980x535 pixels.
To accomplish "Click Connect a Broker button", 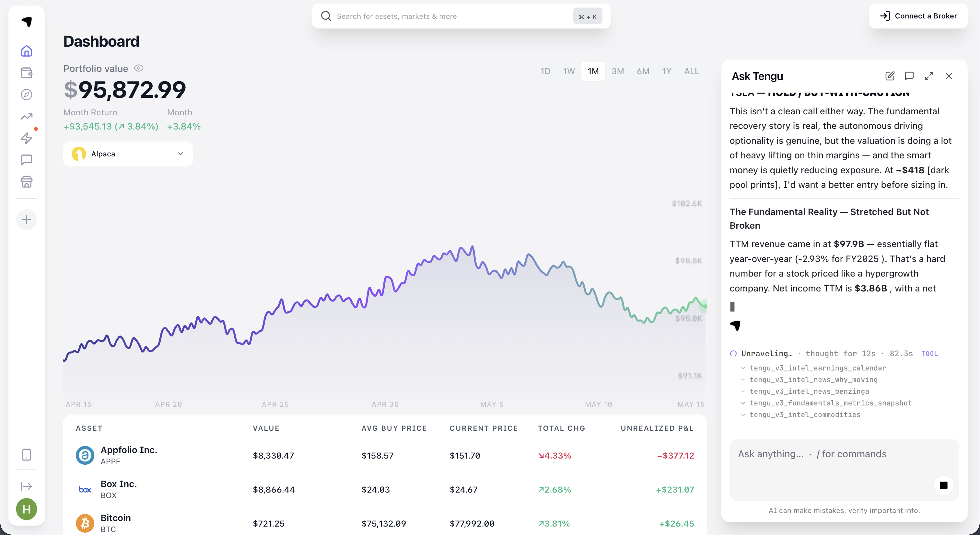I will coord(918,16).
